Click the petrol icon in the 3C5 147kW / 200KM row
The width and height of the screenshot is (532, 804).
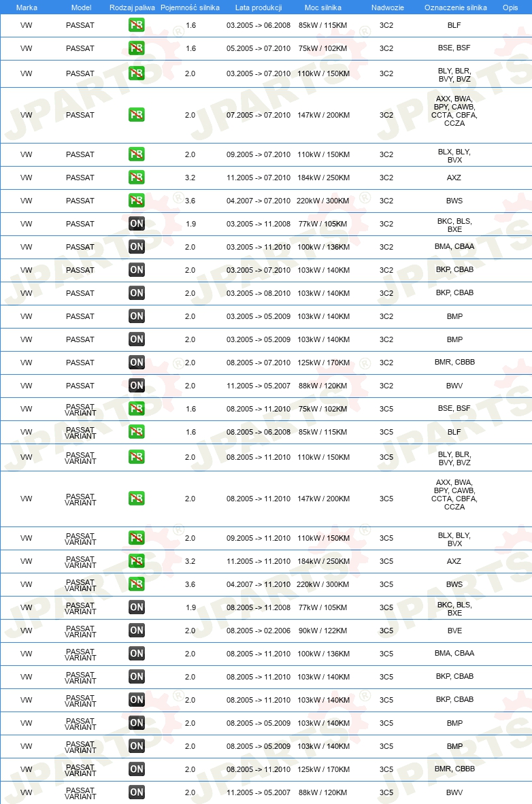137,499
